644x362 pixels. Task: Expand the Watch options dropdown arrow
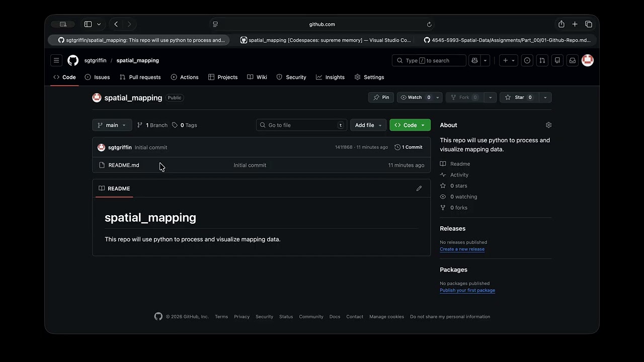click(x=438, y=98)
